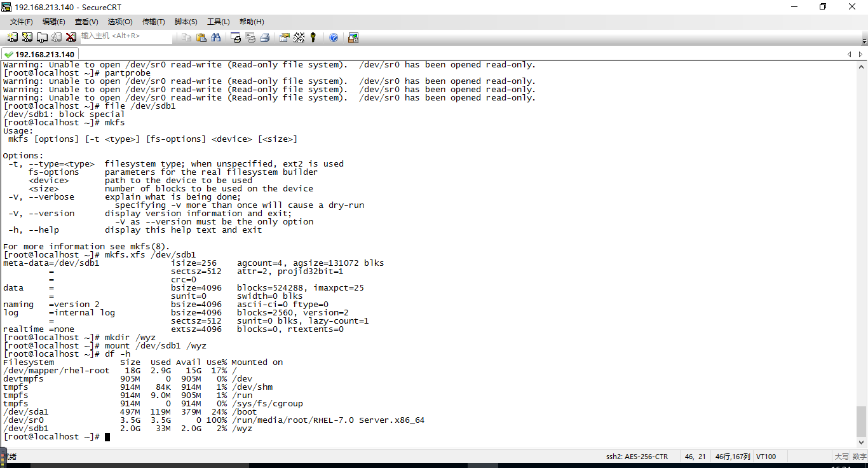Open the 传输(T) menu
868x468 pixels.
[153, 22]
